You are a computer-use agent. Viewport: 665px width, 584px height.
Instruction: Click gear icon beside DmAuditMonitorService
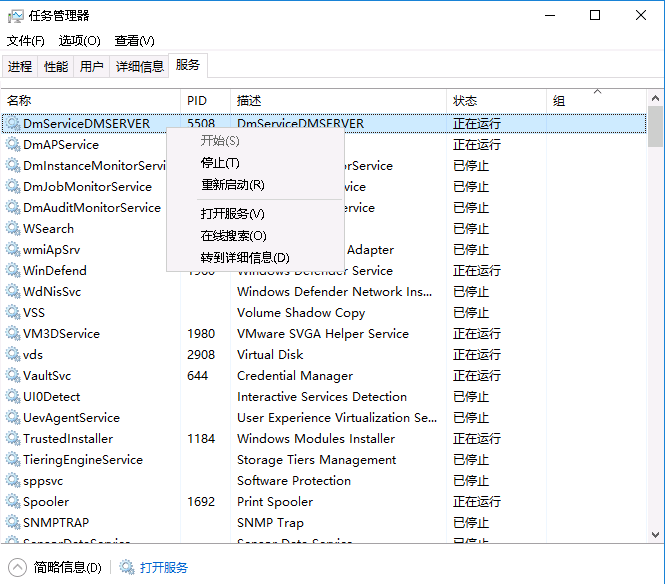[x=13, y=207]
